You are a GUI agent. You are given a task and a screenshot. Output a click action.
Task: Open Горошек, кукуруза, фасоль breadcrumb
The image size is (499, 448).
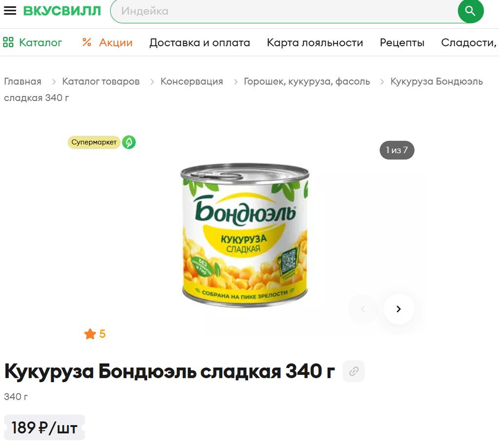tap(307, 81)
